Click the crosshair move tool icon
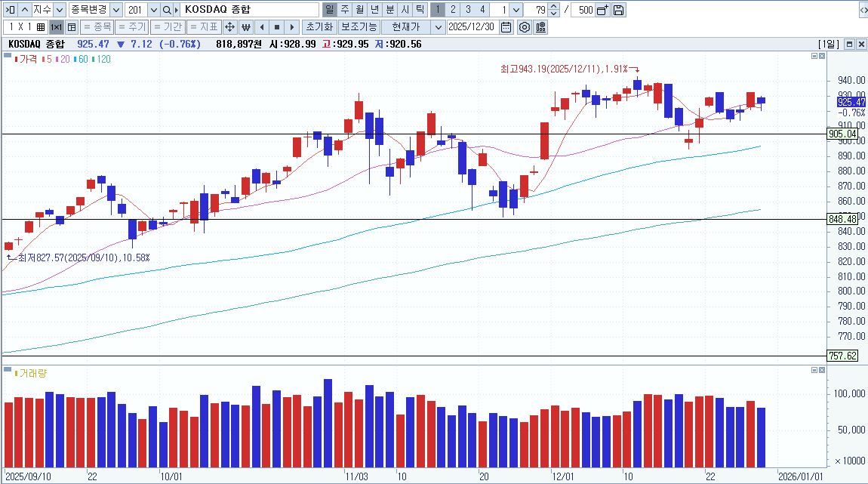This screenshot has width=868, height=484. point(229,26)
